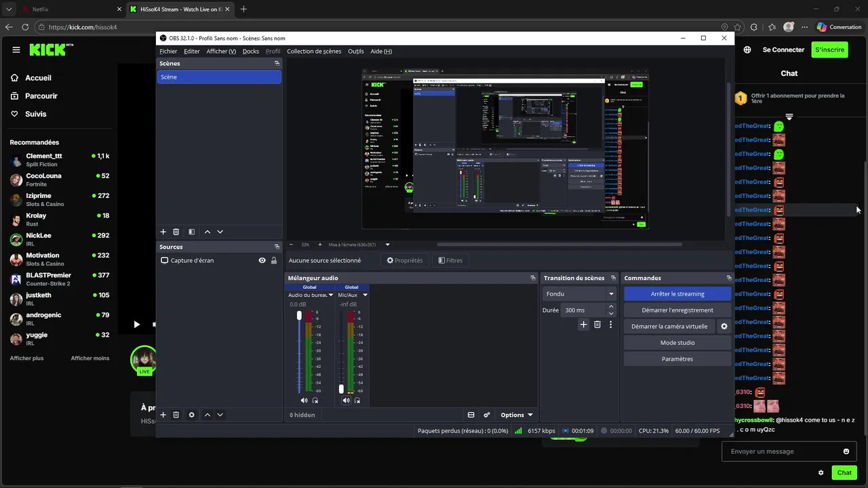Undock the Commandes panel
868x488 pixels.
tap(729, 278)
